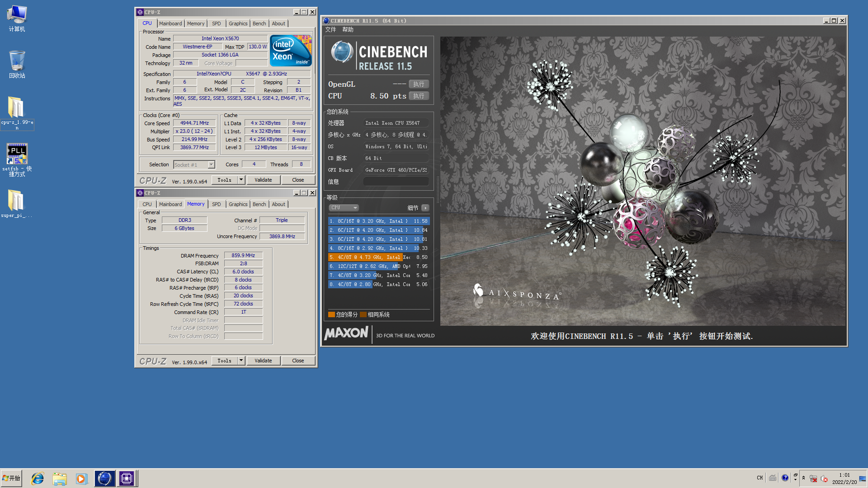Viewport: 868px width, 488px height.
Task: Switch to SPD tab in upper CPU-Z window
Action: click(217, 23)
